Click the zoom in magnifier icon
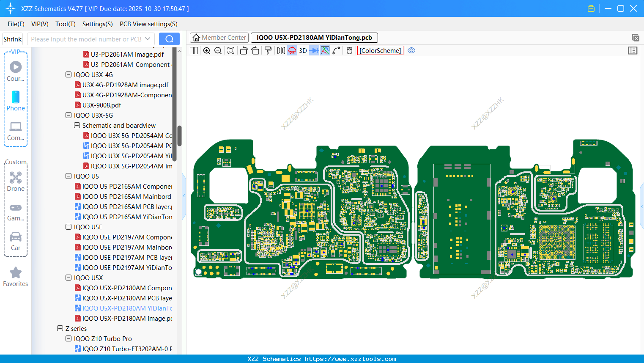This screenshot has height=363, width=644. tap(207, 51)
